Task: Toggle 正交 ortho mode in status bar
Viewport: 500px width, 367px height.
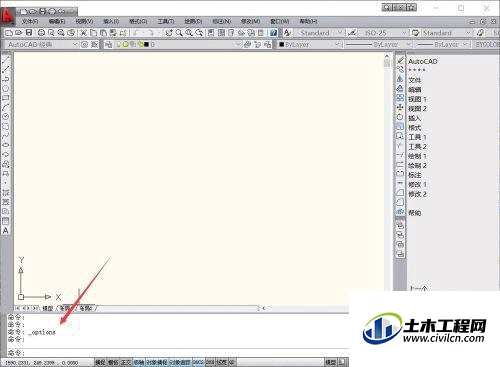Action: pos(126,362)
